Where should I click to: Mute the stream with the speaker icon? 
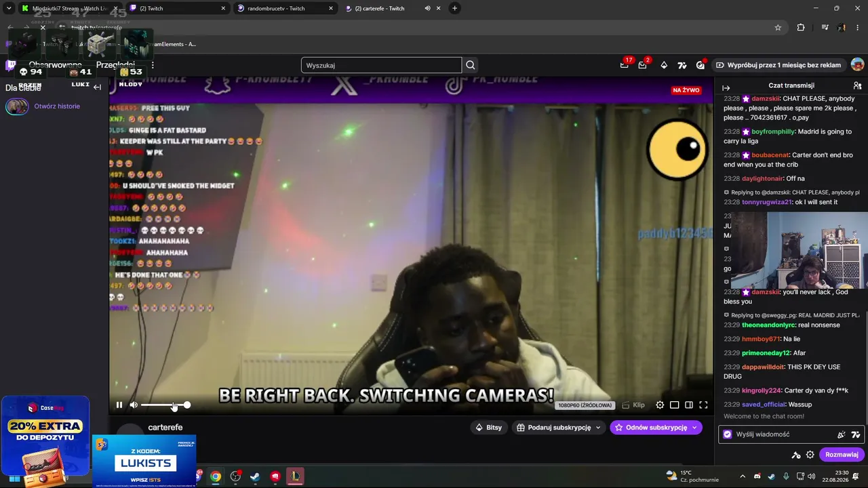(134, 405)
